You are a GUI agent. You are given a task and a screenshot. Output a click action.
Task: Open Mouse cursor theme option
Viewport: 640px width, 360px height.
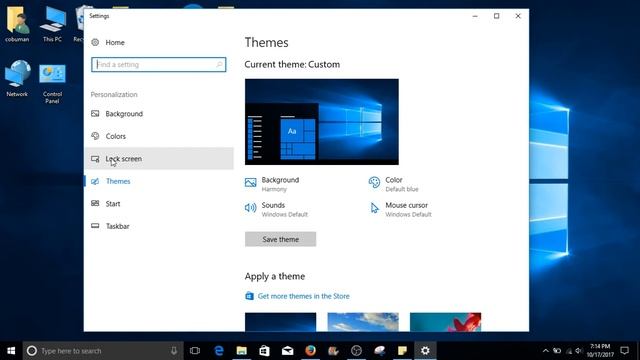pyautogui.click(x=400, y=209)
